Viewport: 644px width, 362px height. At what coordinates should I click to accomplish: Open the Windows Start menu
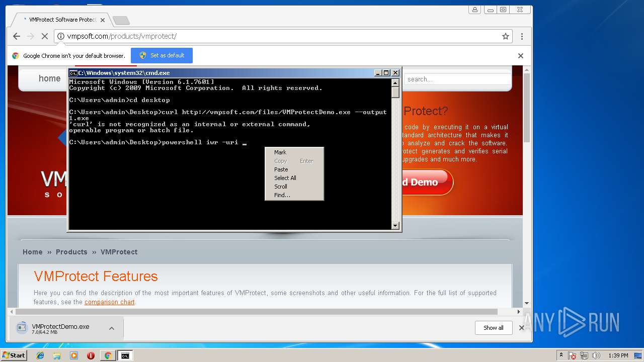click(14, 355)
